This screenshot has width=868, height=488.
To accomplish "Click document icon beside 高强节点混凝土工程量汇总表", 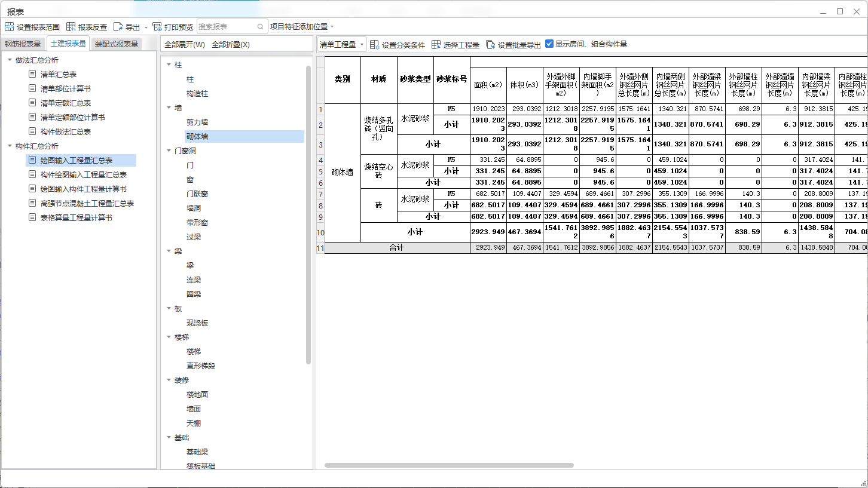I will coord(32,203).
